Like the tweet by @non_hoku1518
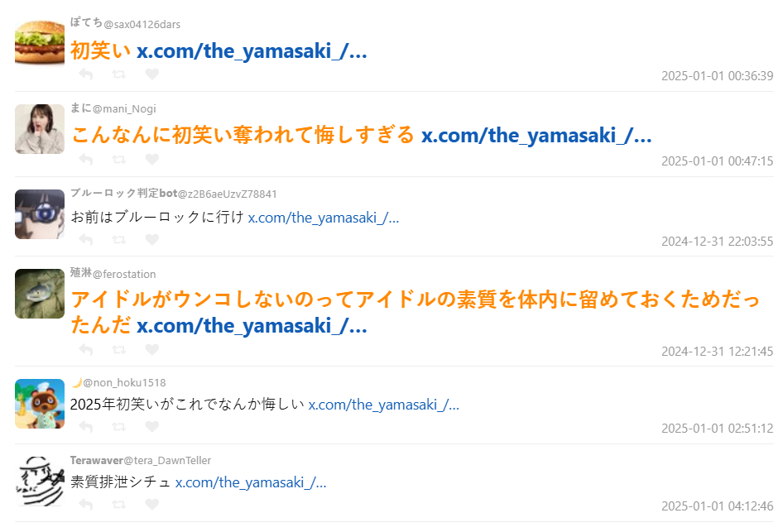 click(151, 427)
